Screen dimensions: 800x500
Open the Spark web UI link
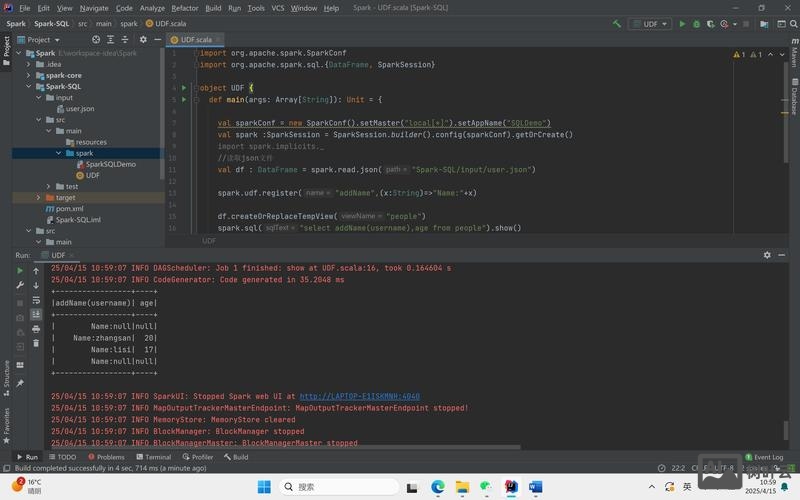click(x=359, y=396)
